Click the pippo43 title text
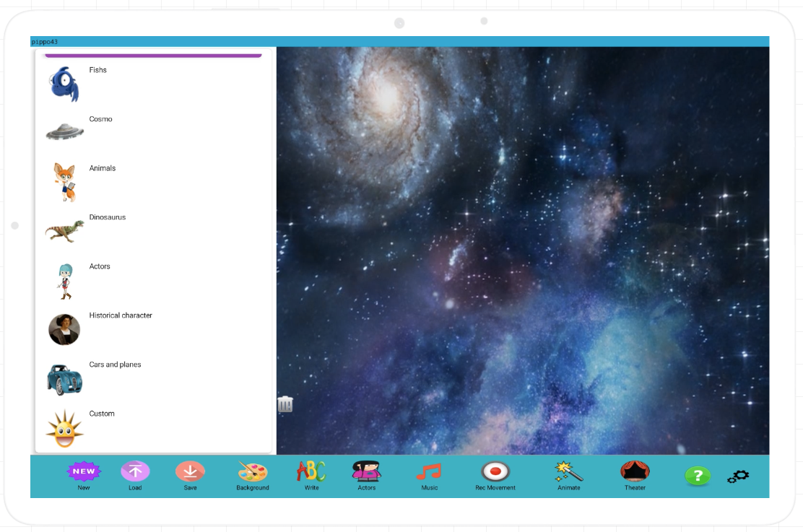 tap(45, 42)
